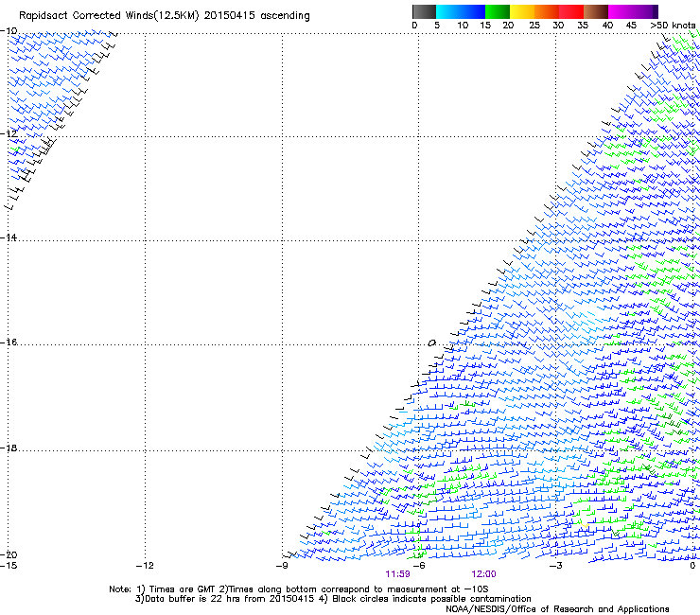Click the gray 0-5 knots legend swatch
The height and width of the screenshot is (615, 700).
tap(424, 11)
